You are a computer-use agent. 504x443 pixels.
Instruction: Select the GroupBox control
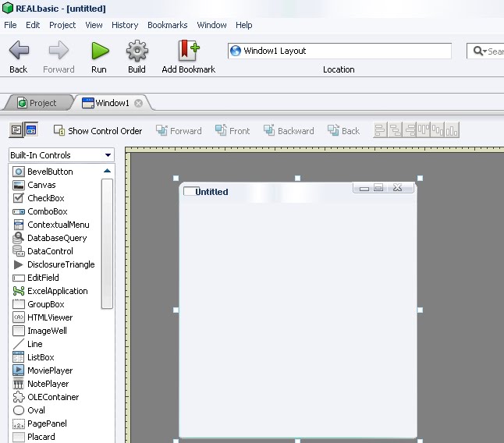pyautogui.click(x=38, y=304)
